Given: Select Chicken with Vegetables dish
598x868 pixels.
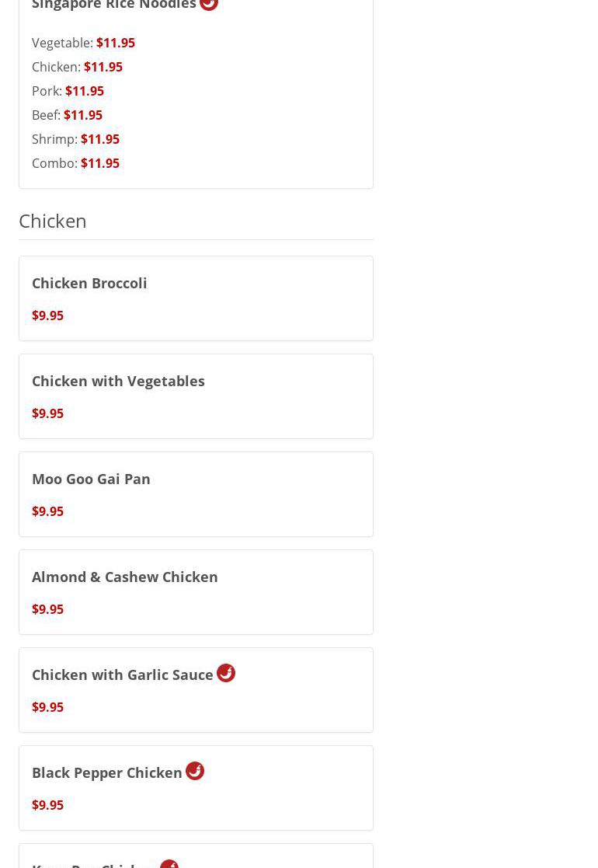Looking at the screenshot, I should click(x=118, y=381).
